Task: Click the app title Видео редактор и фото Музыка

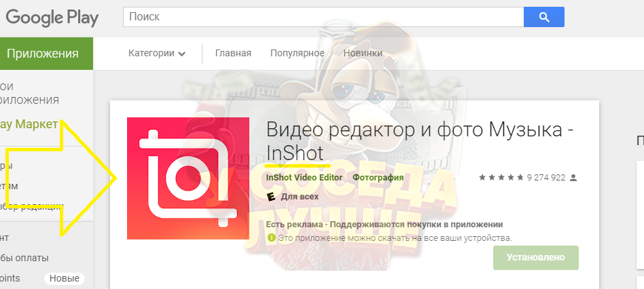Action: (419, 141)
